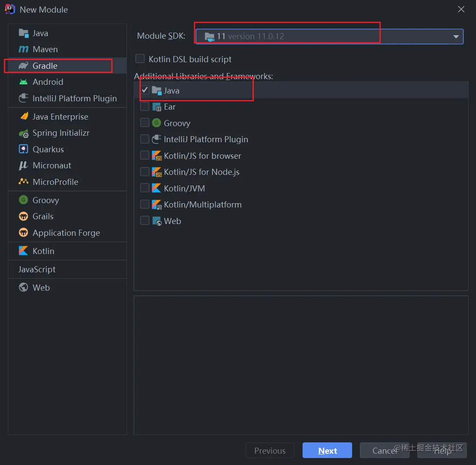Click the Cancel button
This screenshot has height=465, width=476.
385,450
